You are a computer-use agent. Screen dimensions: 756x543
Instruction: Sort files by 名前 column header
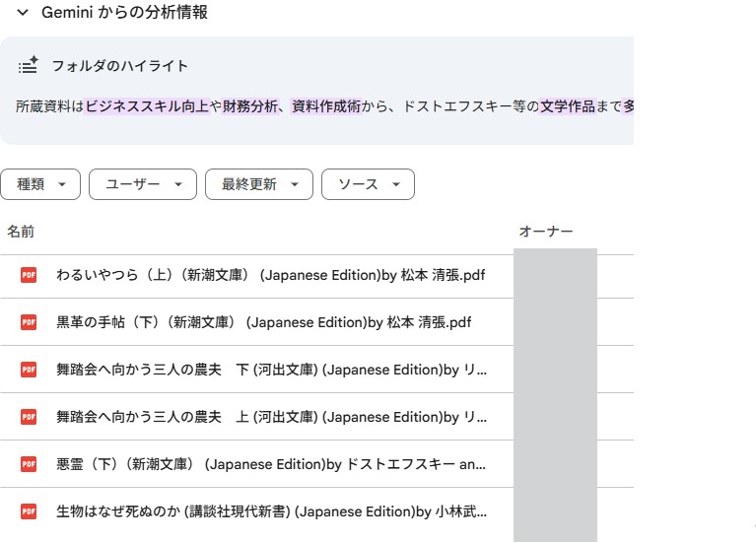21,232
